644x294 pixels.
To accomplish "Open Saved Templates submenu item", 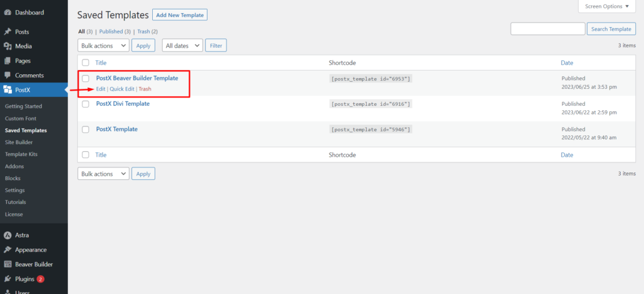I will click(x=26, y=130).
